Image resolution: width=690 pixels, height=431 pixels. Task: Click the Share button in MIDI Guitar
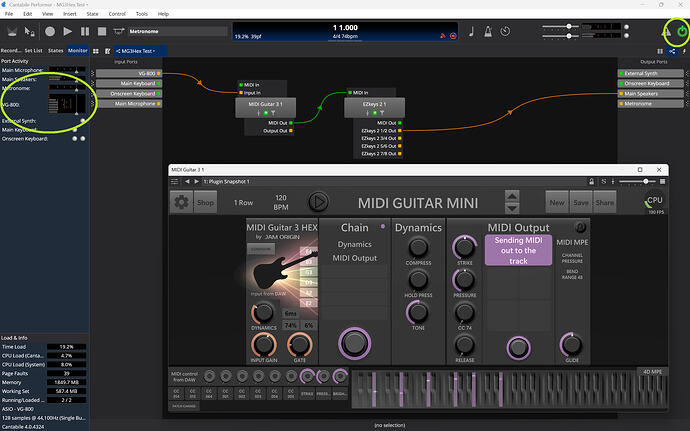[605, 202]
